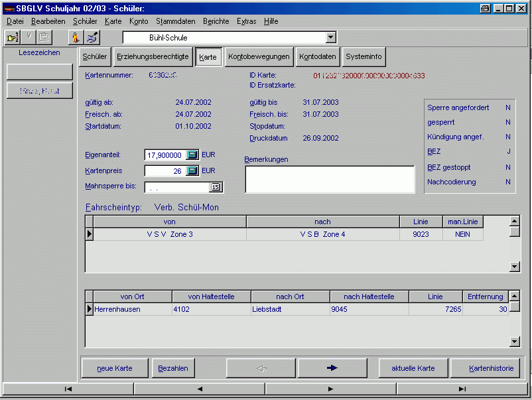This screenshot has height=400, width=532.
Task: Click the 'Sperre angefordert' label
Action: click(x=458, y=107)
